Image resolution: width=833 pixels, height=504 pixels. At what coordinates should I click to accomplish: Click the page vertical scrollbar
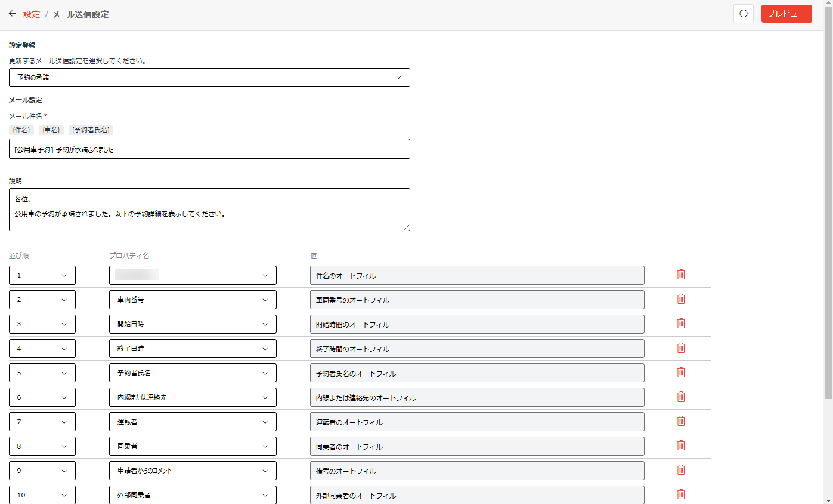(x=828, y=203)
